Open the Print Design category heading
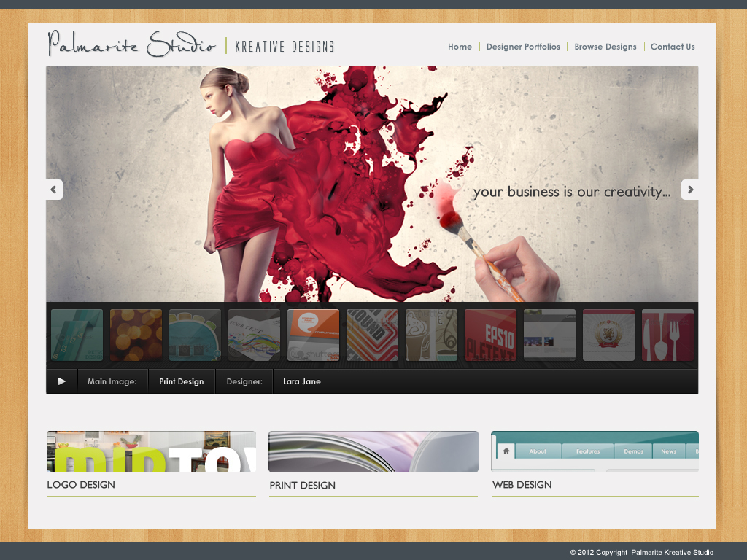The height and width of the screenshot is (560, 747). [x=302, y=486]
